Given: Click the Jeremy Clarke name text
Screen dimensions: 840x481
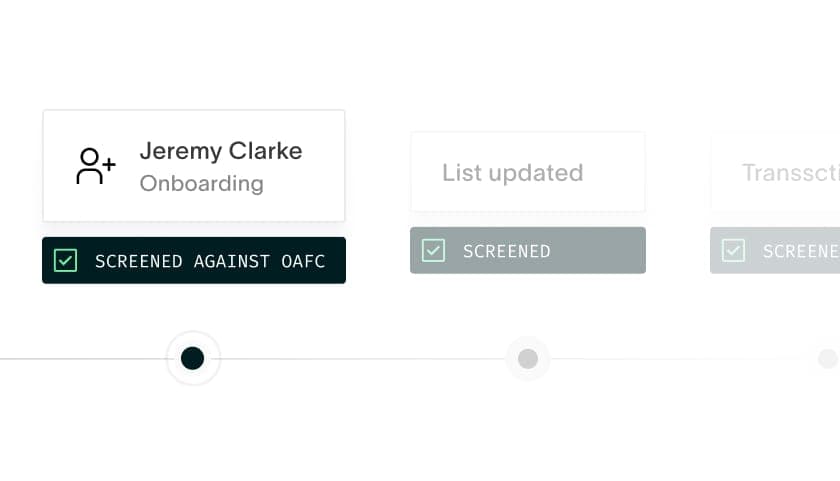Looking at the screenshot, I should tap(221, 151).
